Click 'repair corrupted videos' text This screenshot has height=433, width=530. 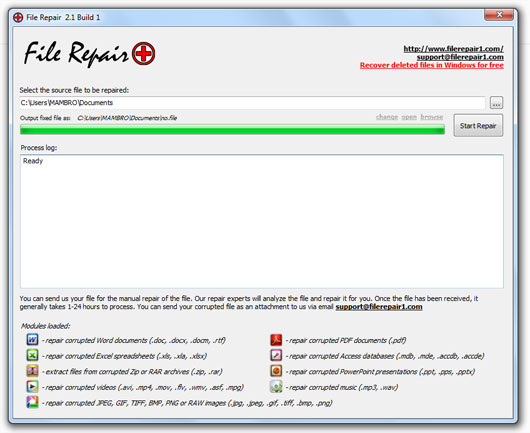click(144, 387)
